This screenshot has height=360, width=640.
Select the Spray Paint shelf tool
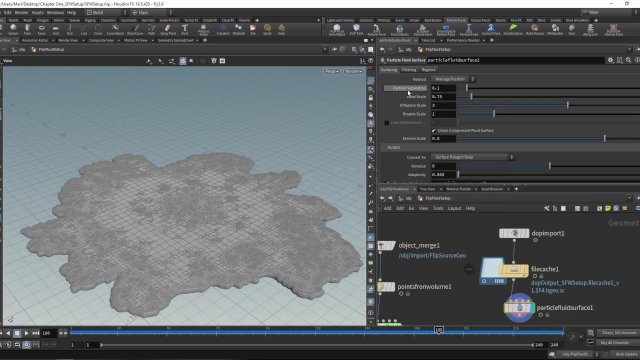click(x=168, y=29)
